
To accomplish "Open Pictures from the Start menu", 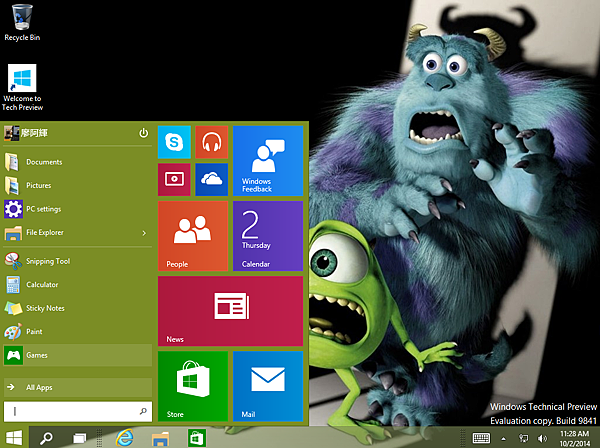I will (78, 186).
